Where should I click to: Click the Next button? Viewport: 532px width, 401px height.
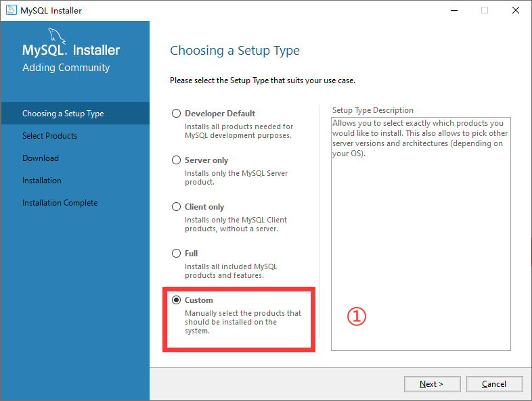pyautogui.click(x=433, y=383)
